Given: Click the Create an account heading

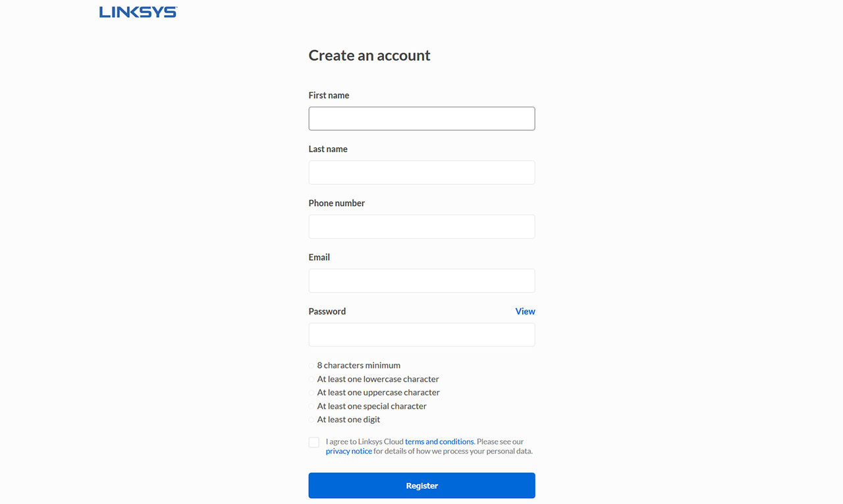Looking at the screenshot, I should (369, 55).
